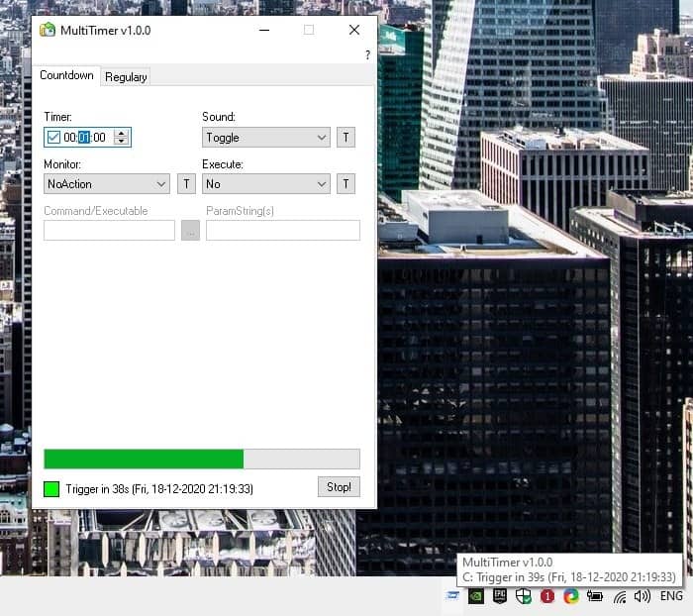Image resolution: width=693 pixels, height=616 pixels.
Task: Click the question mark help icon
Action: [x=367, y=55]
